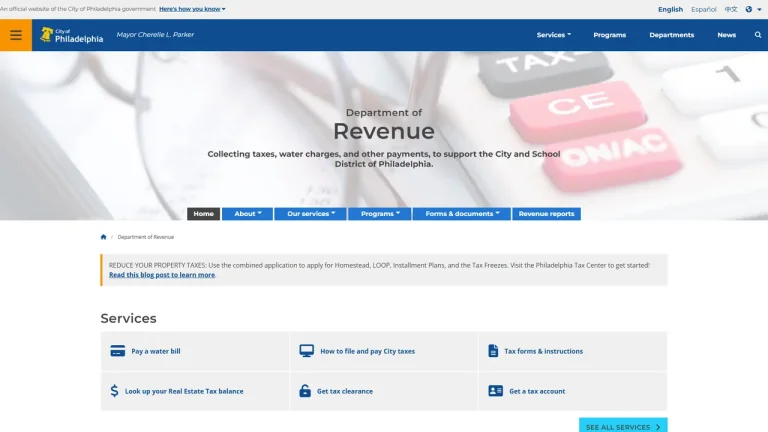
Task: Expand "Here's how you know" disclosure
Action: pyautogui.click(x=192, y=9)
